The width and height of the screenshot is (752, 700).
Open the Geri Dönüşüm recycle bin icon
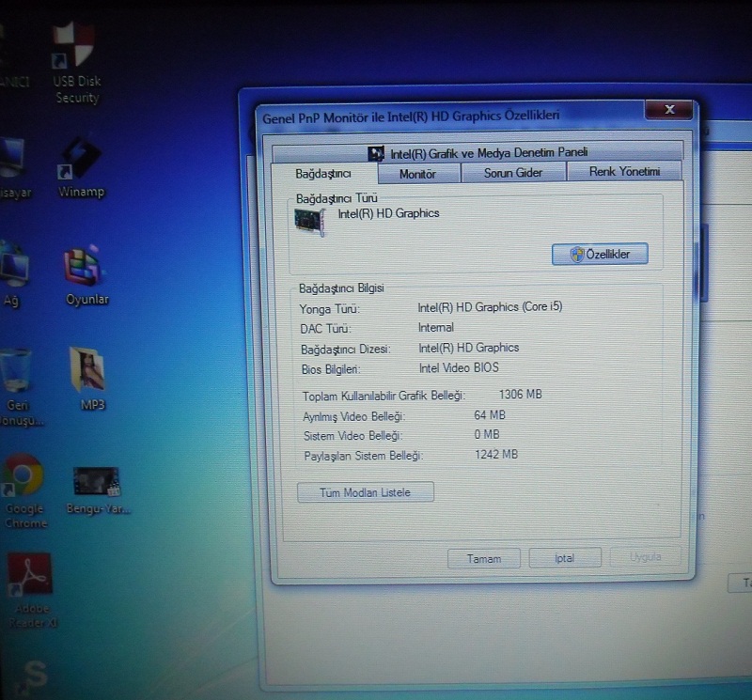tap(18, 388)
